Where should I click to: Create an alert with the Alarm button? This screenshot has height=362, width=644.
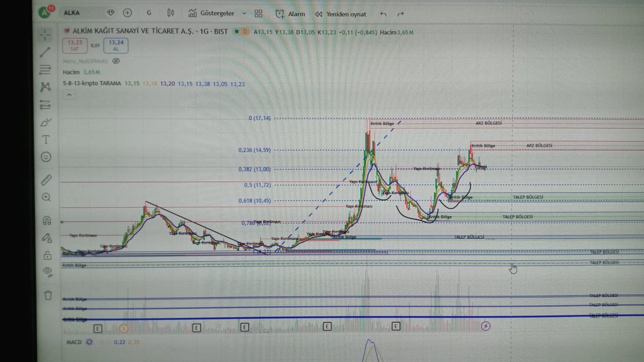290,14
